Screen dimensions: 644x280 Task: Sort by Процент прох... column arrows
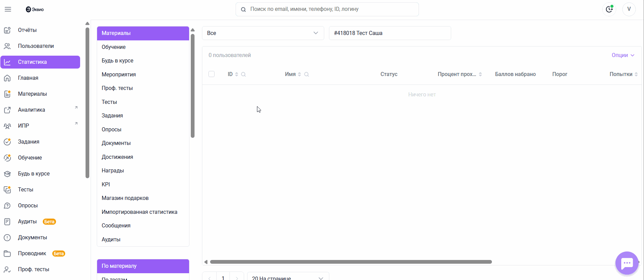[x=480, y=74]
